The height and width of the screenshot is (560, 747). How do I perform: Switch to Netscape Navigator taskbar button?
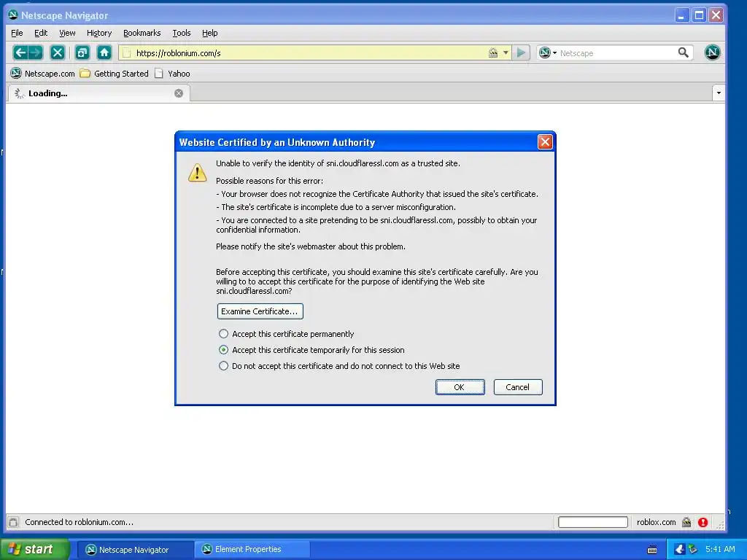(x=135, y=550)
